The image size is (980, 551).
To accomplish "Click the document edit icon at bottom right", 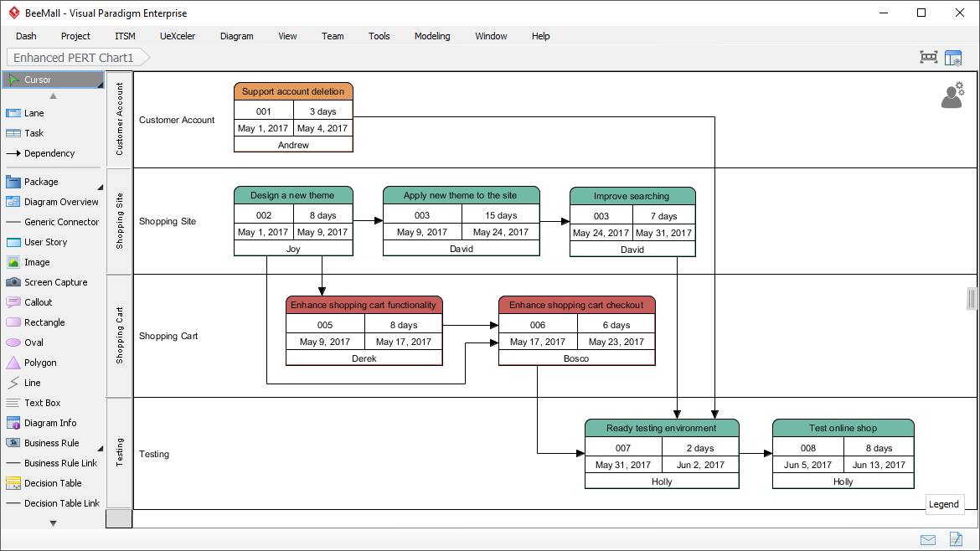I will pyautogui.click(x=955, y=540).
